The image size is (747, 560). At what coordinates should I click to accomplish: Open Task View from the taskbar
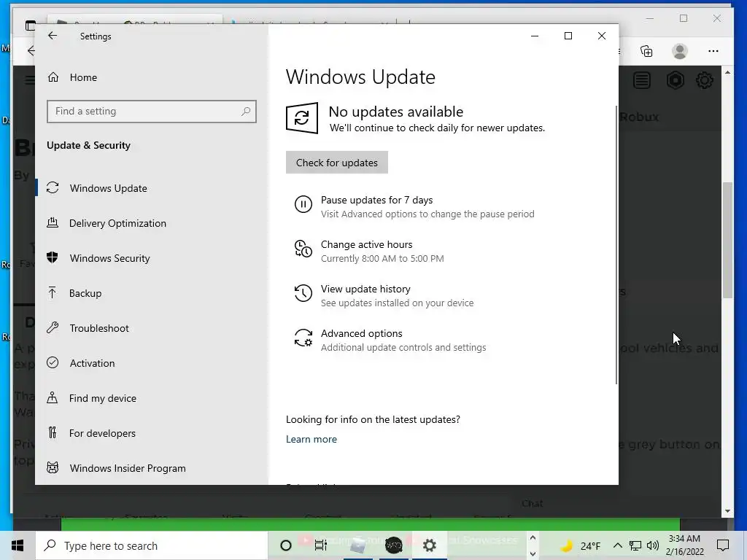(321, 545)
